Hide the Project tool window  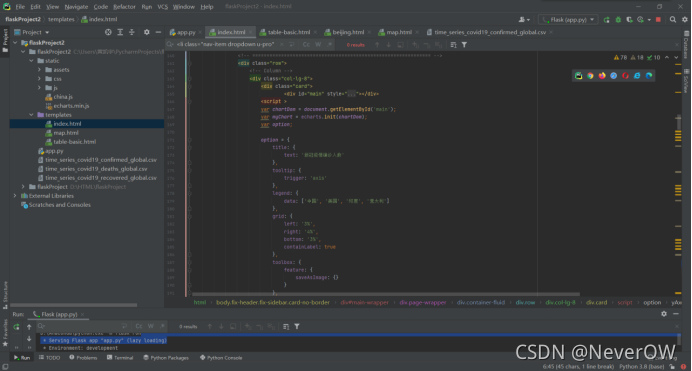[158, 32]
